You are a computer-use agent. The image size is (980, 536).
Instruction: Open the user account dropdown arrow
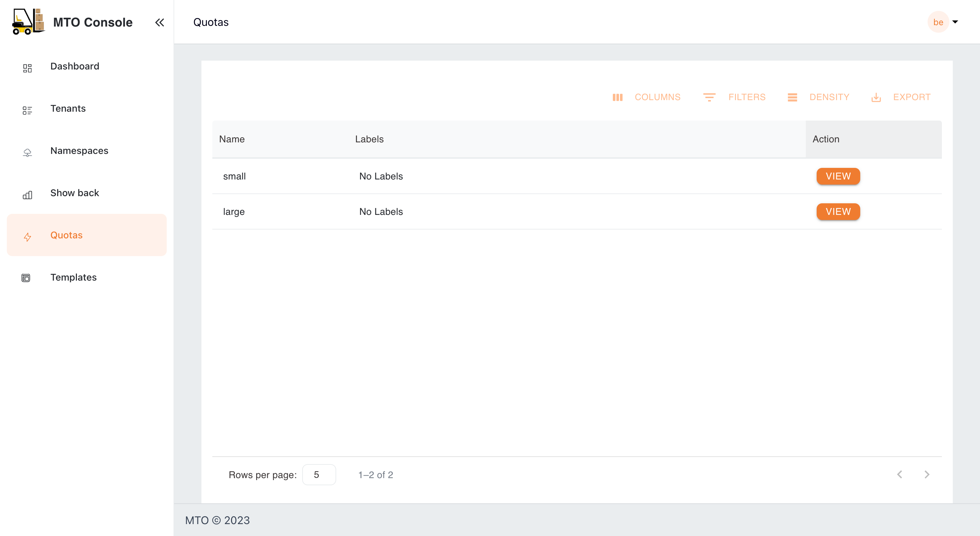click(x=955, y=22)
